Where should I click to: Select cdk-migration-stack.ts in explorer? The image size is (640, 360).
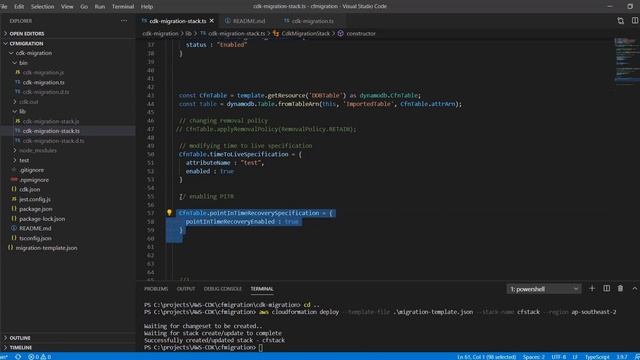pos(51,131)
